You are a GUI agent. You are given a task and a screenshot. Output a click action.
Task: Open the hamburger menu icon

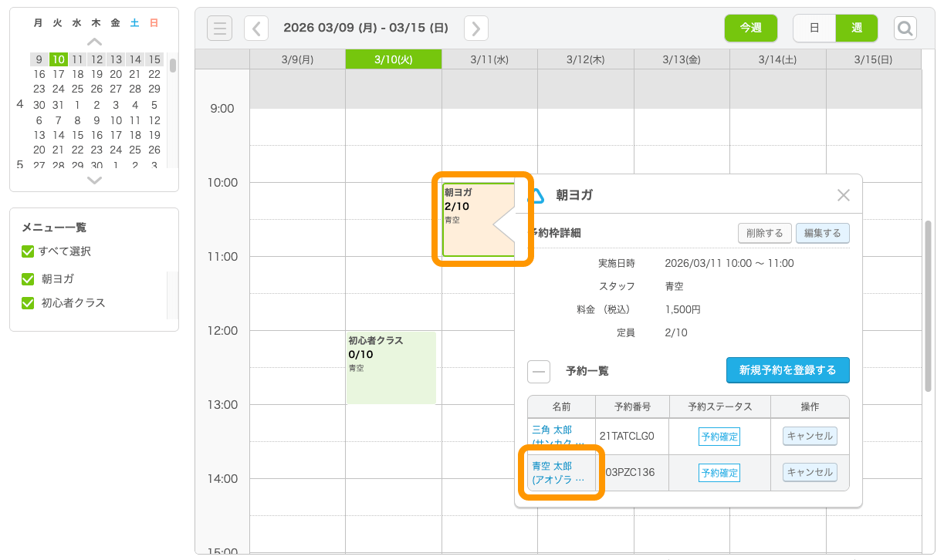tap(220, 29)
